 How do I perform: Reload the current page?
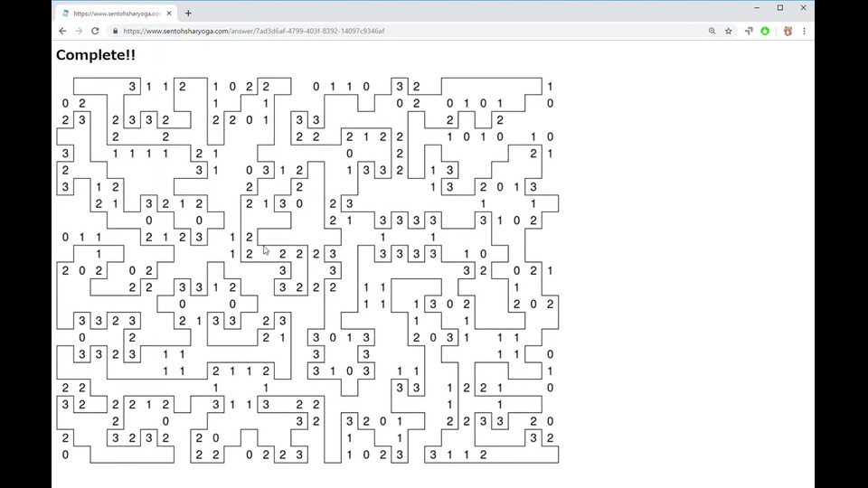[95, 31]
